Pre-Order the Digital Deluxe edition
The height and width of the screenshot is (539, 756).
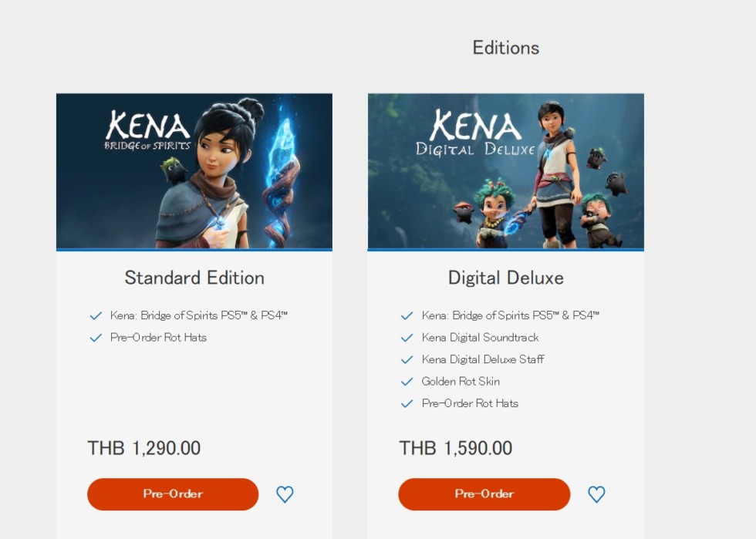click(x=484, y=494)
